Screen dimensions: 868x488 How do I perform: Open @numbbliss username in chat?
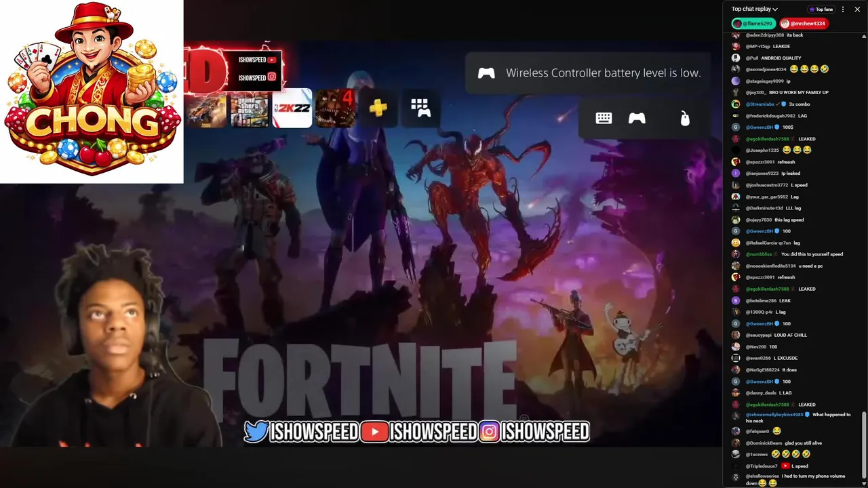tap(758, 254)
